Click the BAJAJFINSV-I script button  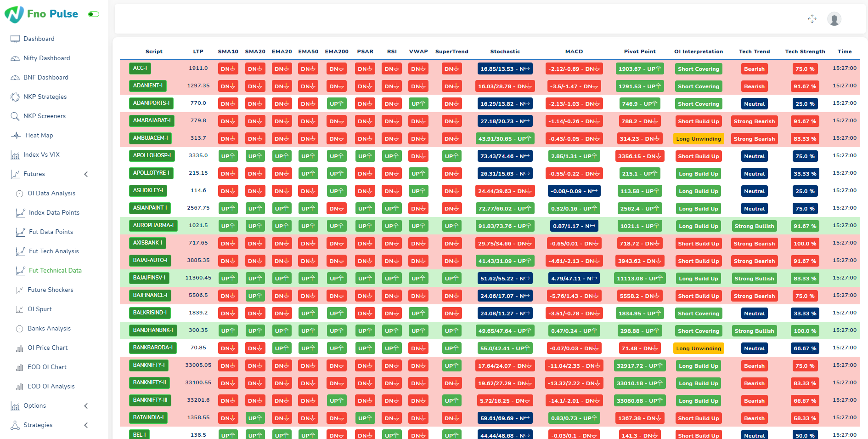point(149,278)
